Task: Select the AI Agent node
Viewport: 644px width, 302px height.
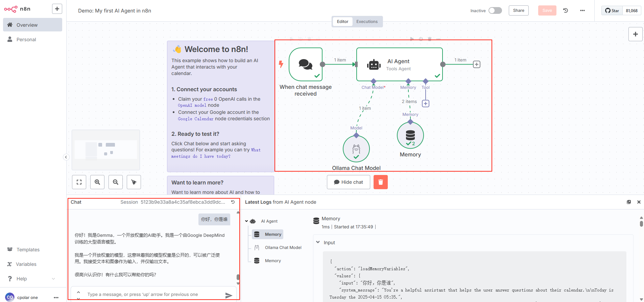Action: pyautogui.click(x=400, y=64)
